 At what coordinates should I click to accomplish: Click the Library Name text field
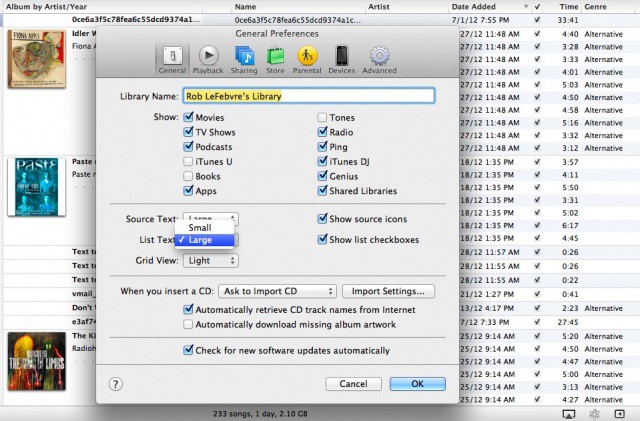pyautogui.click(x=308, y=97)
